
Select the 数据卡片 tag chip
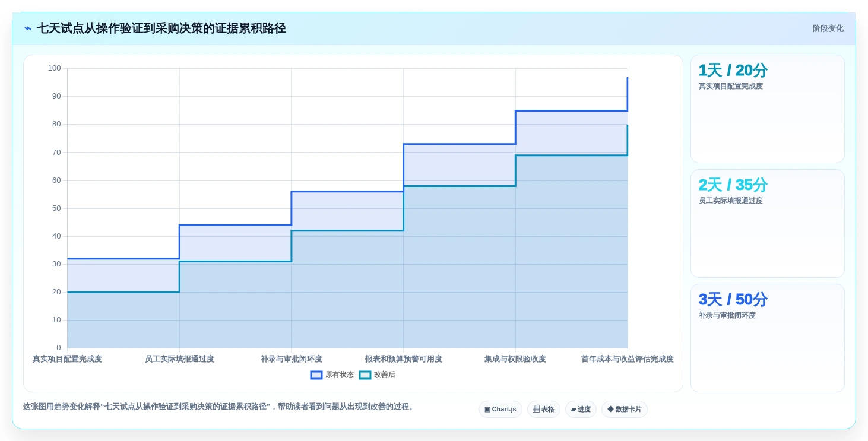coord(625,410)
